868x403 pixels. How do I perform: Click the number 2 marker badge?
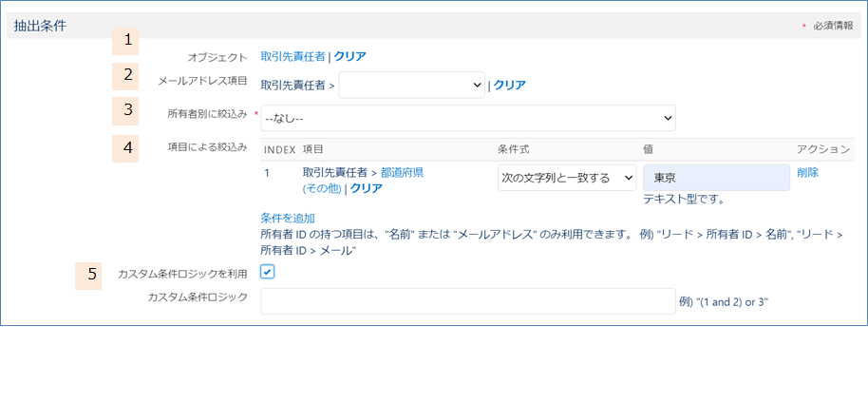click(x=125, y=76)
